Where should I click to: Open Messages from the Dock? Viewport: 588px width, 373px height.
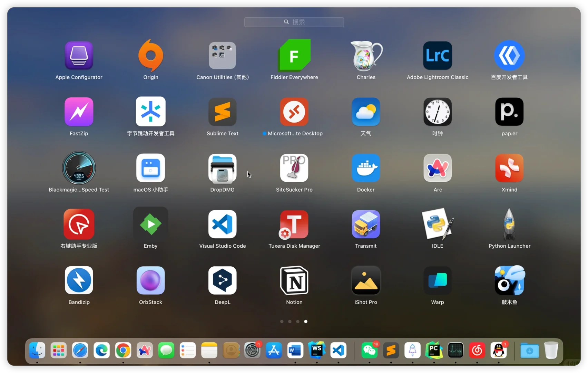click(166, 351)
